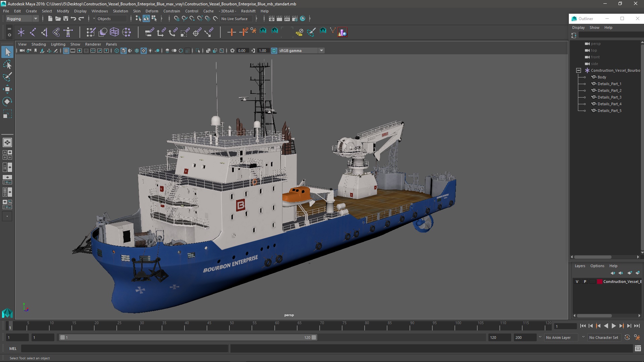The width and height of the screenshot is (644, 362).
Task: Step to the next key
Action: (621, 326)
